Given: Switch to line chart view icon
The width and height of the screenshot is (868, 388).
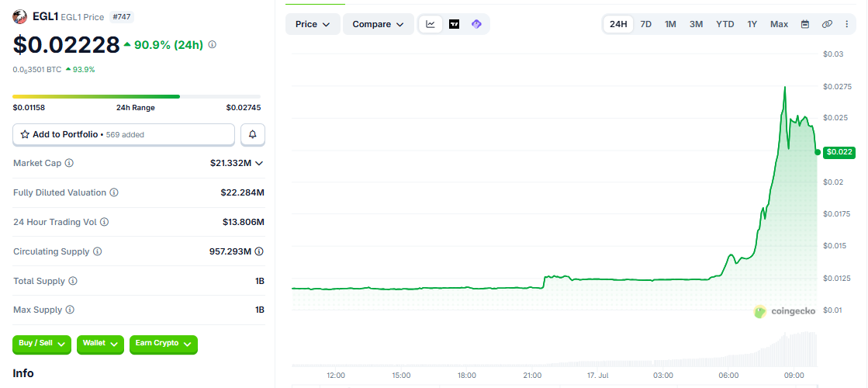Looking at the screenshot, I should click(x=431, y=24).
